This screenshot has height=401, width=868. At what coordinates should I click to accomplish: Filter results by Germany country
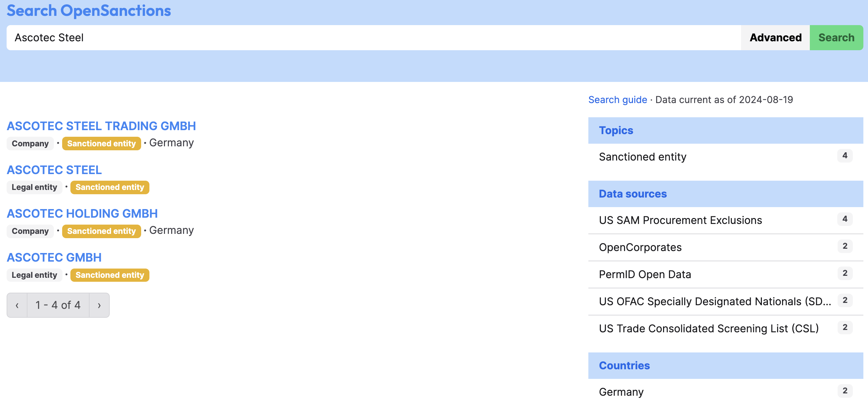click(726, 391)
